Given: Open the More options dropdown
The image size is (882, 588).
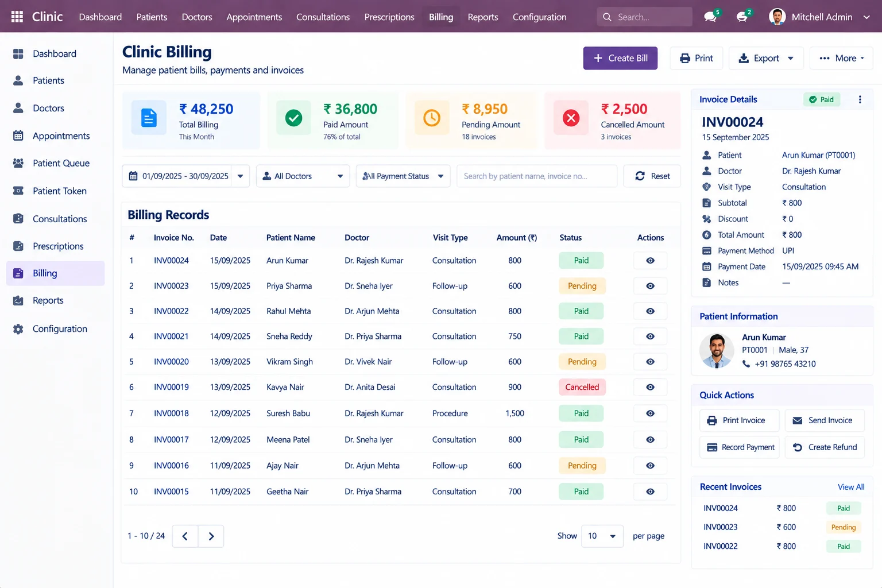Looking at the screenshot, I should pos(841,58).
